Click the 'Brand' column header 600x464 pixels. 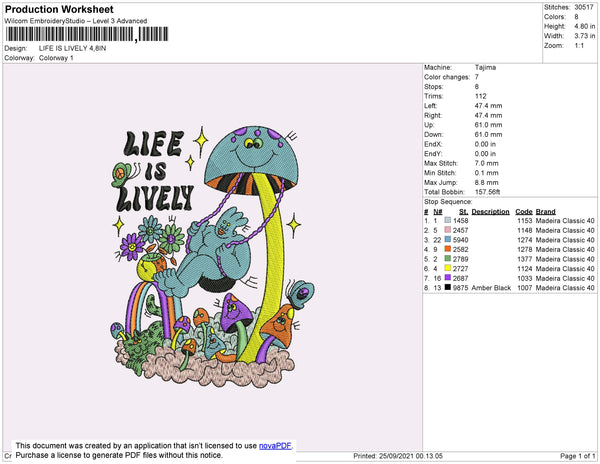[546, 212]
